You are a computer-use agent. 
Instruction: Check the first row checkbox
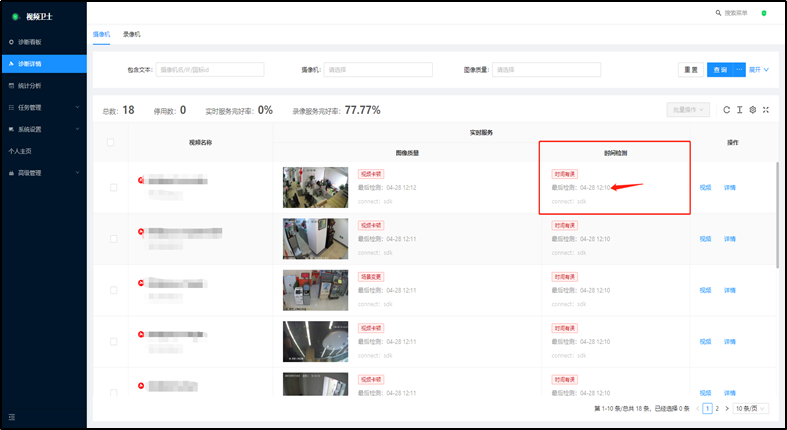113,188
